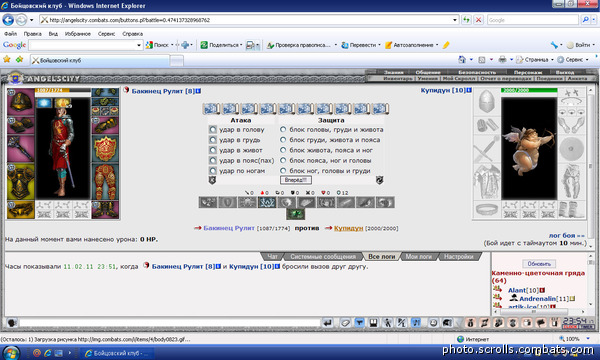Click the yellow highlighter icon in Google toolbar
This screenshot has width=600, height=360.
pyautogui.click(x=446, y=45)
